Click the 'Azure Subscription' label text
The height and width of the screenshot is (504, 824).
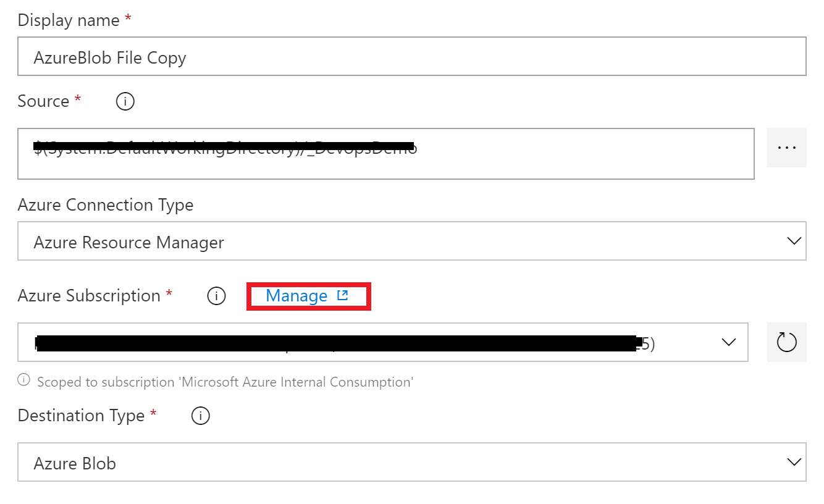(90, 296)
